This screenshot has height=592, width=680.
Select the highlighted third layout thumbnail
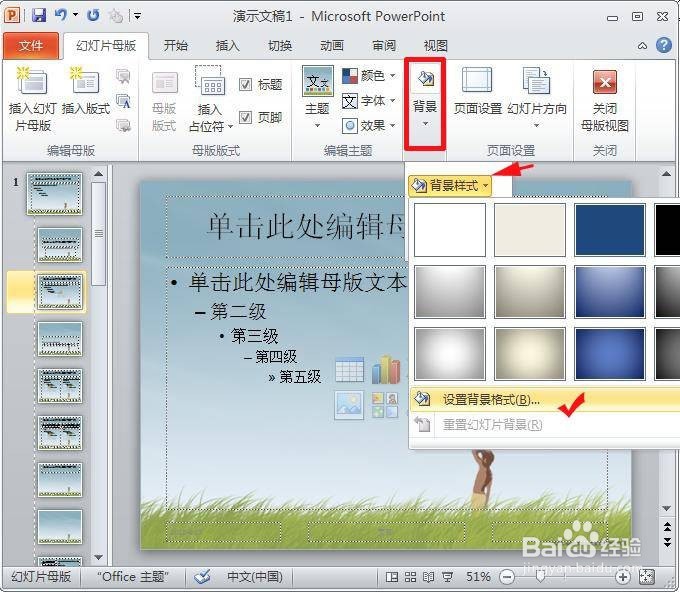60,291
